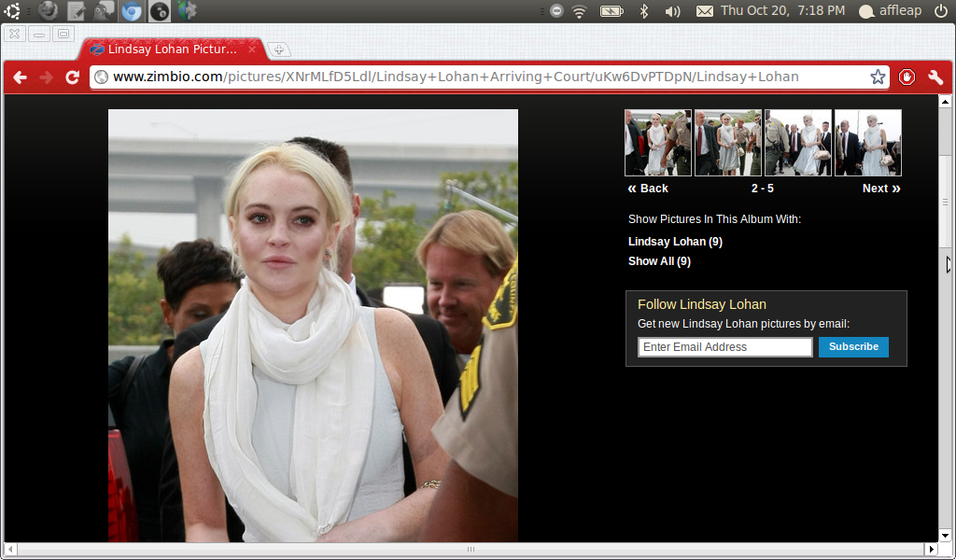Close the Lindsay Lohan Pictures tab
Viewport: 956px width, 560px height.
(252, 49)
